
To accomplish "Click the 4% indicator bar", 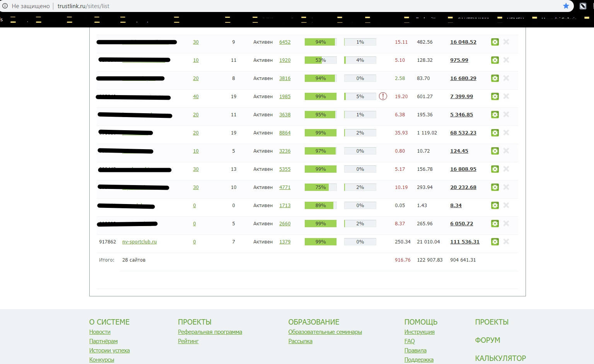I will (x=360, y=60).
